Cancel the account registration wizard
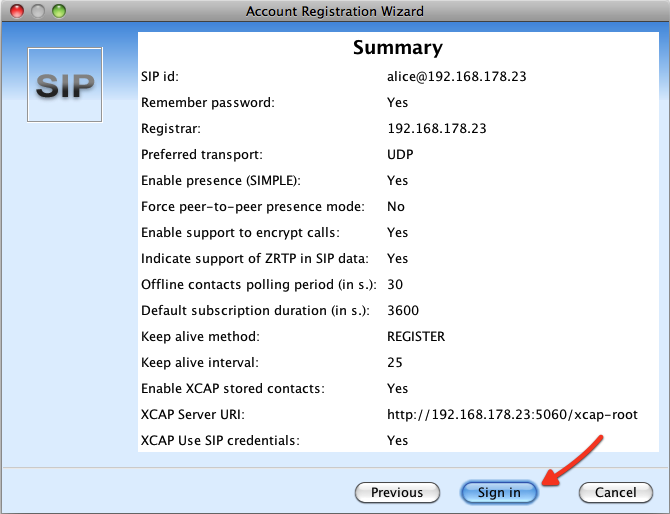The height and width of the screenshot is (514, 670). click(x=615, y=492)
